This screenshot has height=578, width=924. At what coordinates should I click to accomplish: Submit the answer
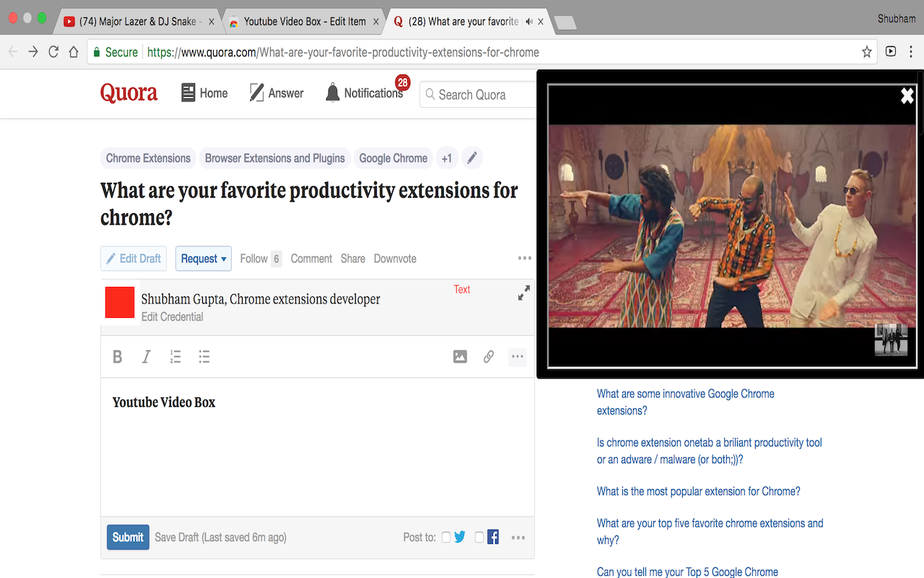point(128,537)
